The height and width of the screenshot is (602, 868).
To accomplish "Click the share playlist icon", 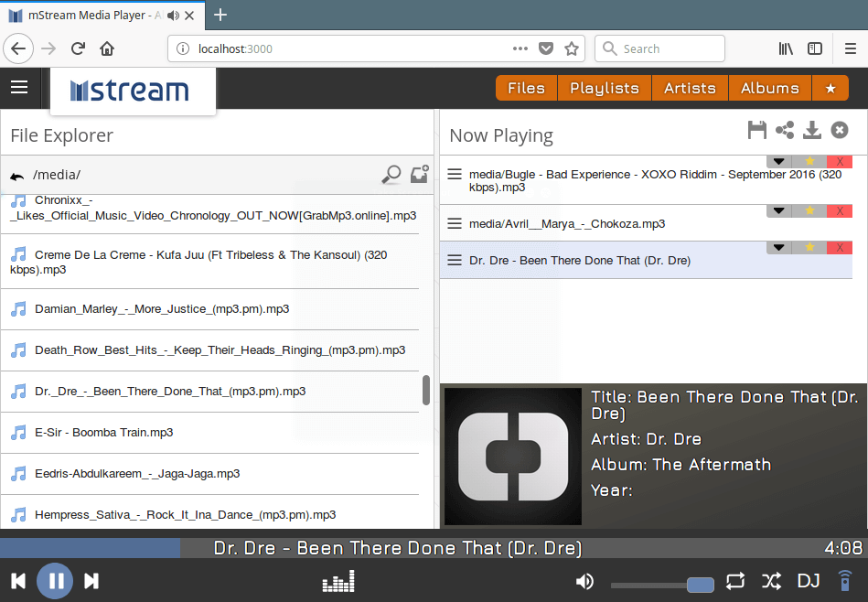I will coord(784,130).
